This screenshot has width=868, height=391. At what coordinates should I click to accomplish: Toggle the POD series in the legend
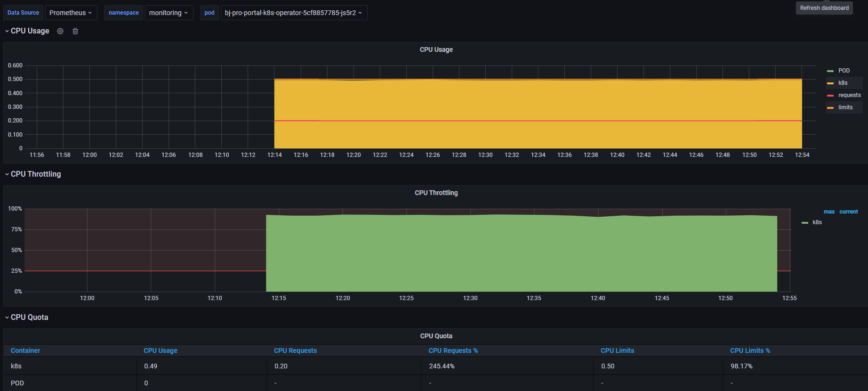(844, 71)
